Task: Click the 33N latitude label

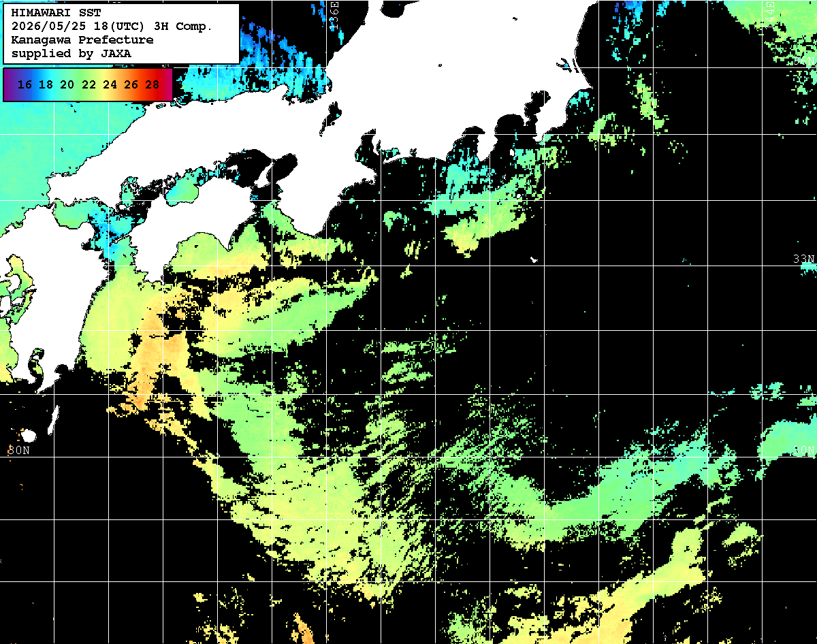Action: point(804,259)
